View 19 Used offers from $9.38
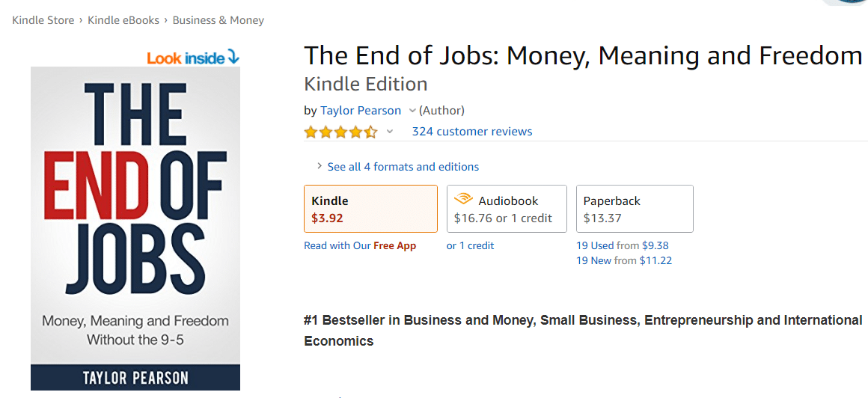Viewport: 868px width, 398px height. point(623,245)
